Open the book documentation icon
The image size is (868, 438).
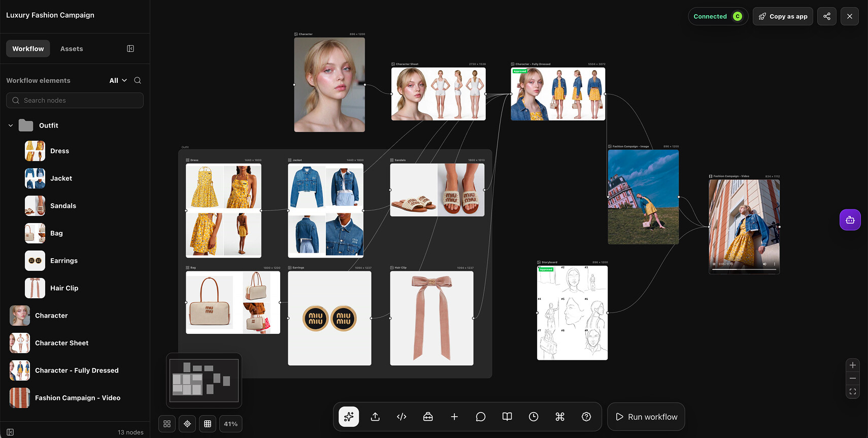click(x=507, y=417)
